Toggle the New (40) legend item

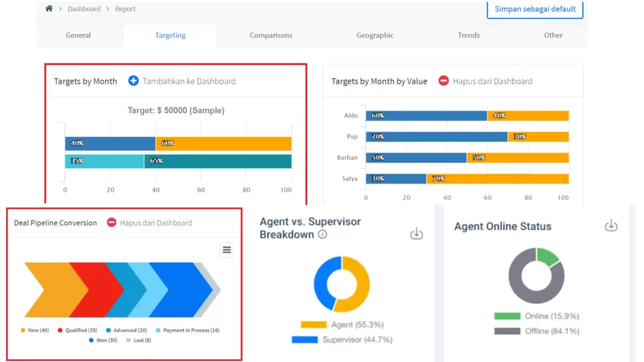35,330
